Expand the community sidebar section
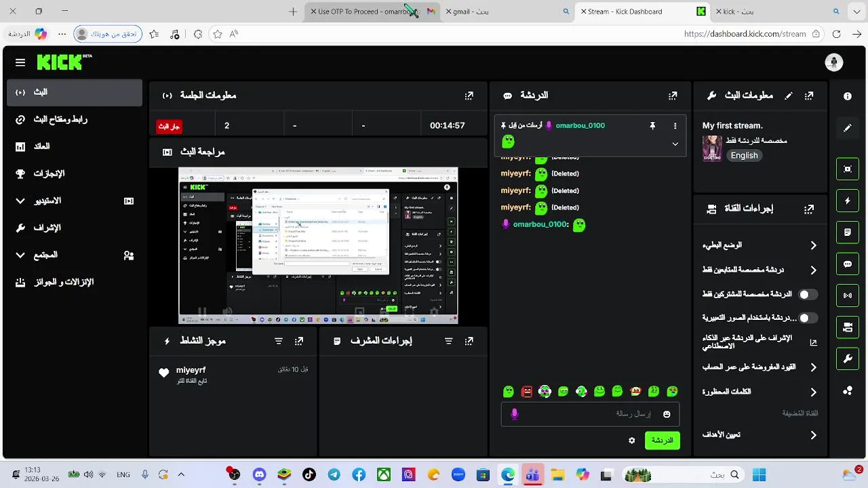This screenshot has width=868, height=488. pyautogui.click(x=75, y=256)
